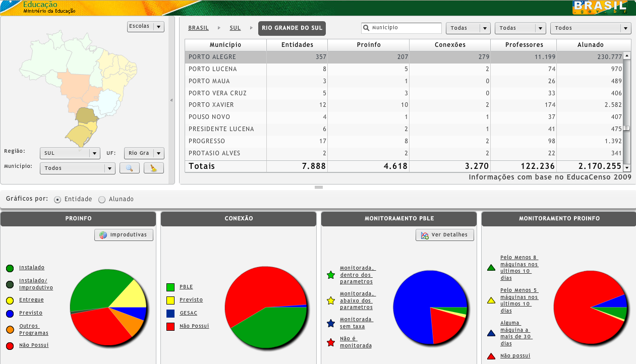Select the PORTO ALEGRE row

point(404,57)
